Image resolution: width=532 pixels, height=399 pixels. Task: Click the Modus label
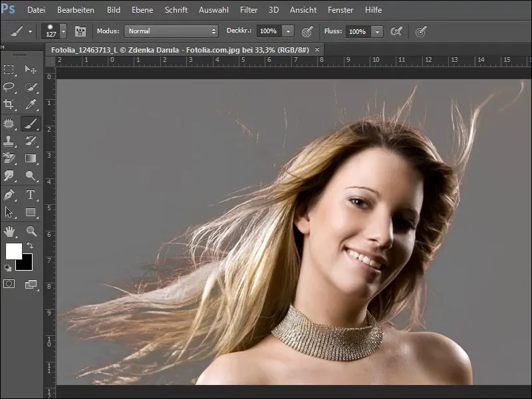tap(108, 31)
